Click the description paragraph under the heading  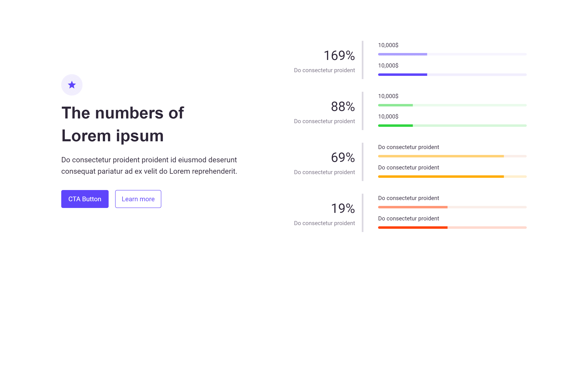click(149, 165)
